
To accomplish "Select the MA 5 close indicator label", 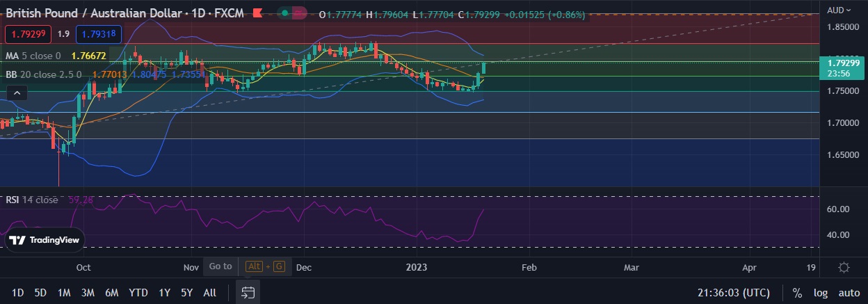I will pos(33,55).
